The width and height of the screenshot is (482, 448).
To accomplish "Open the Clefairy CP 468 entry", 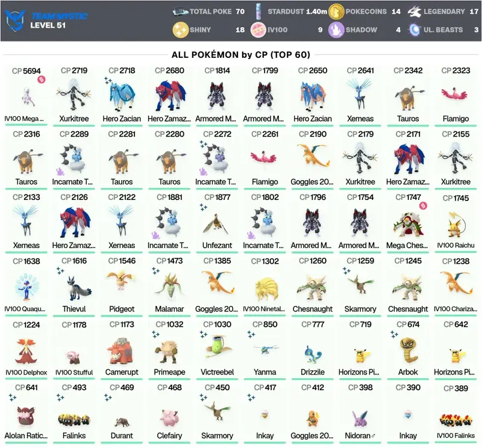I will pyautogui.click(x=169, y=412).
